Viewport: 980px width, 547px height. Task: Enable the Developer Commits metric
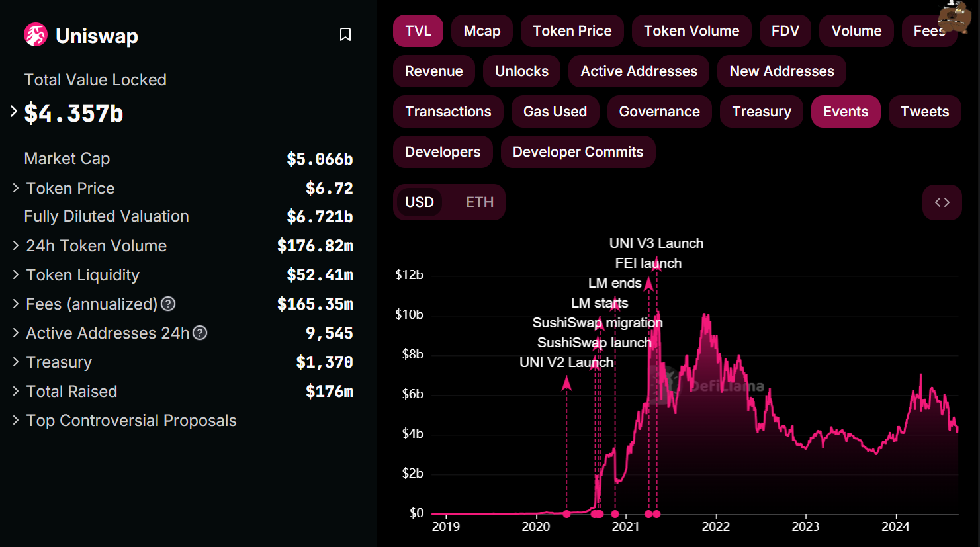pos(578,152)
